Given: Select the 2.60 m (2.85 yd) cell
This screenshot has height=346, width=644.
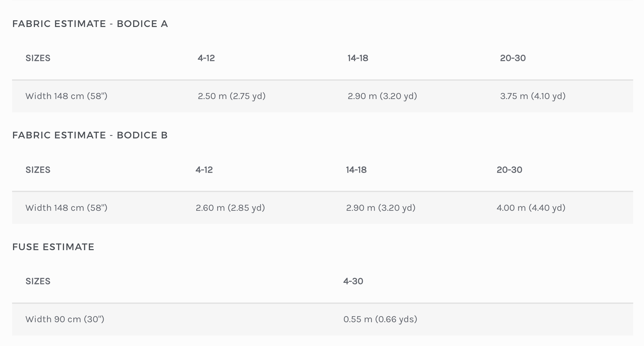Looking at the screenshot, I should click(x=230, y=208).
